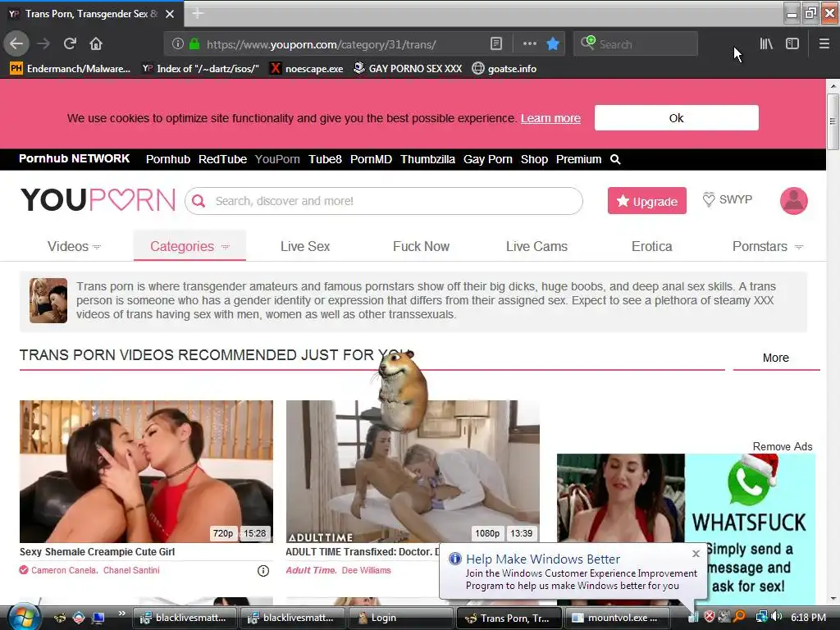Show site information via the circled i icon

178,44
